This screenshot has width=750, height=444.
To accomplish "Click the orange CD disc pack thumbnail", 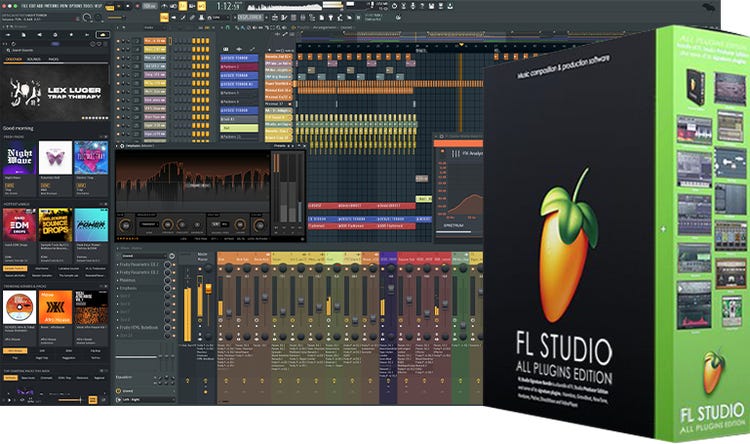I will [20, 307].
